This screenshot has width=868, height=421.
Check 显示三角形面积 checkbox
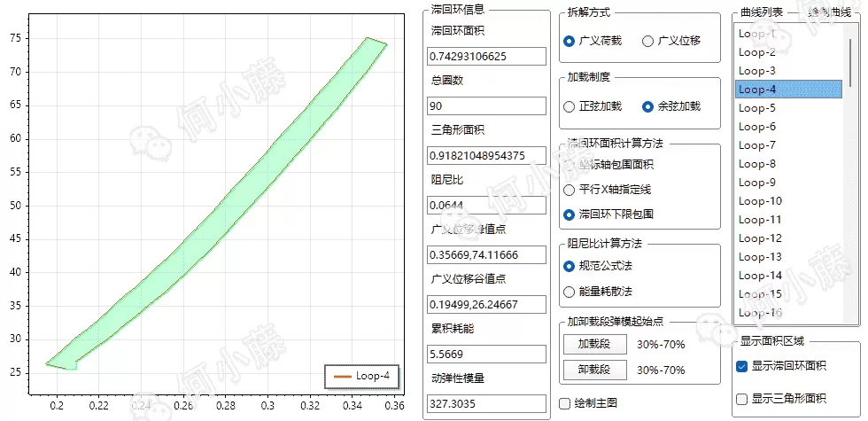[x=742, y=399]
